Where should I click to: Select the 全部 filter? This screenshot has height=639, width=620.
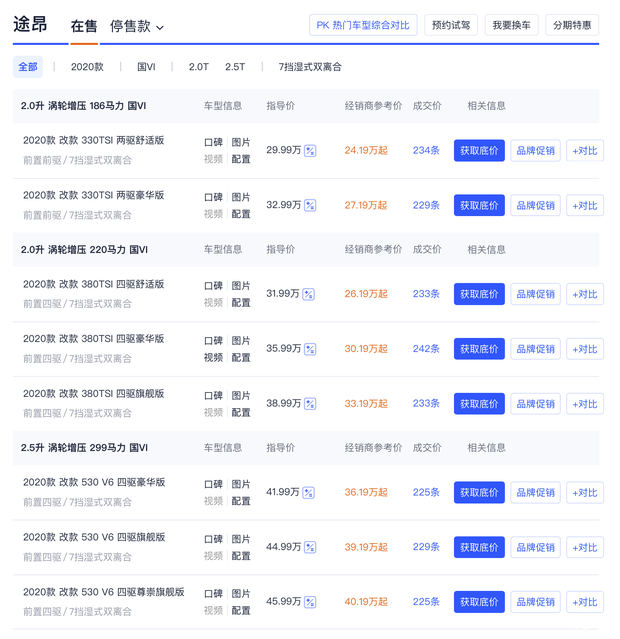pos(28,67)
